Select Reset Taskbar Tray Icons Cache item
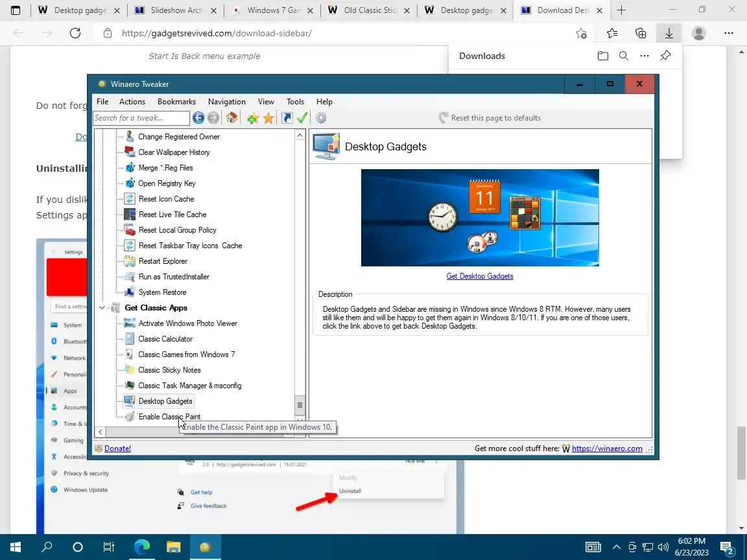 click(190, 246)
